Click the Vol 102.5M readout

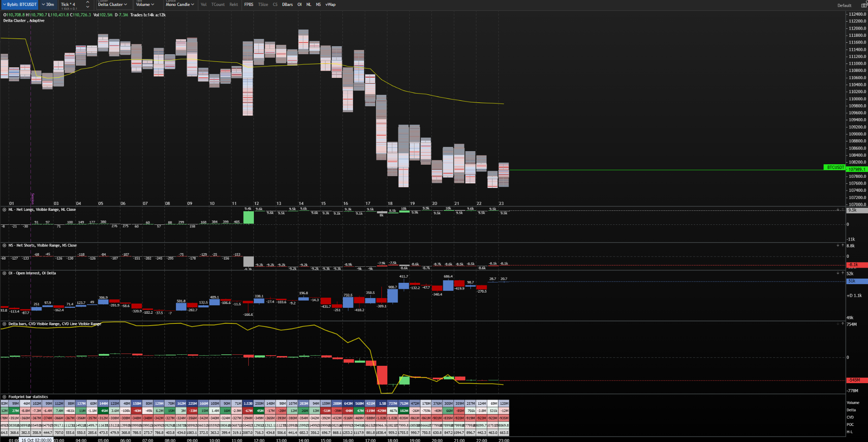[x=103, y=15]
